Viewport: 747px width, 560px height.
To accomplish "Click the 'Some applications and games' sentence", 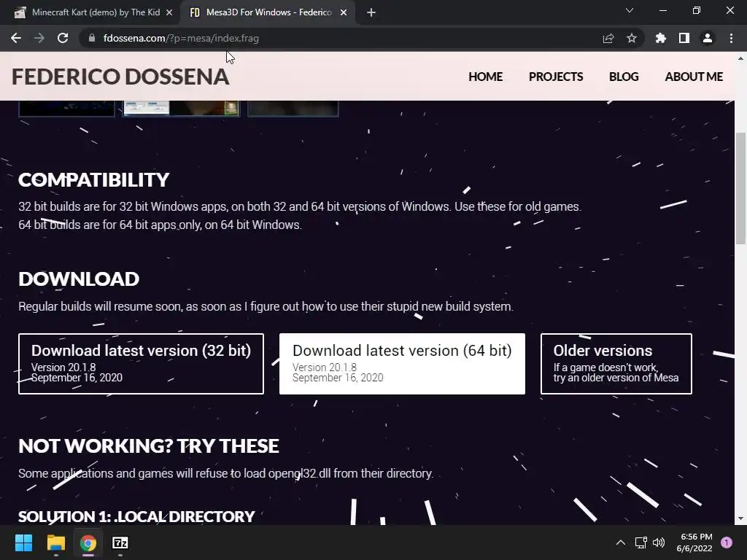I will tap(226, 473).
